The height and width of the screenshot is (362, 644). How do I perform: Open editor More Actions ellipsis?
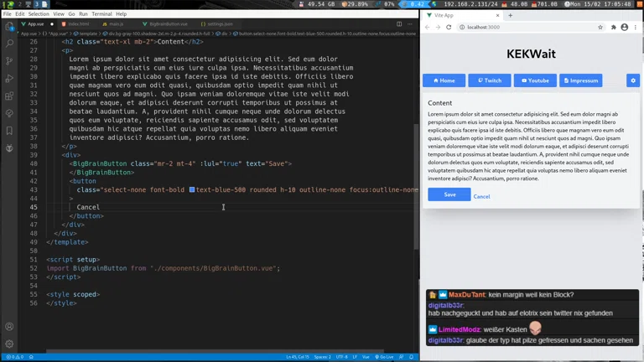(410, 23)
